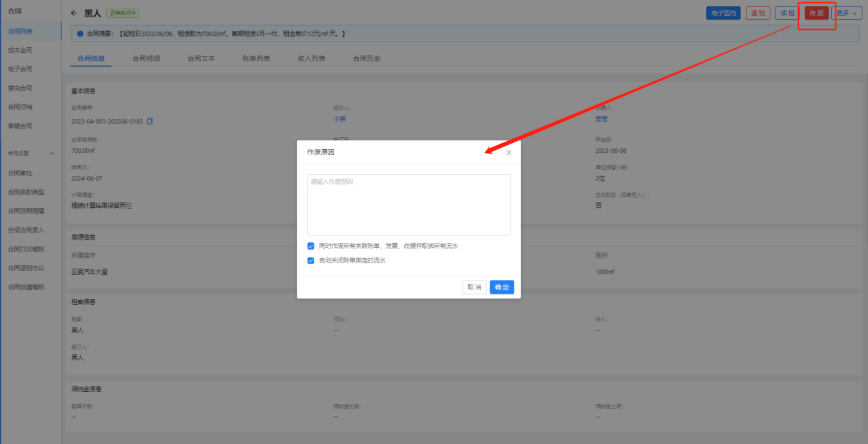Close the 作废原因 dialog with X
The width and height of the screenshot is (868, 444).
pyautogui.click(x=509, y=153)
